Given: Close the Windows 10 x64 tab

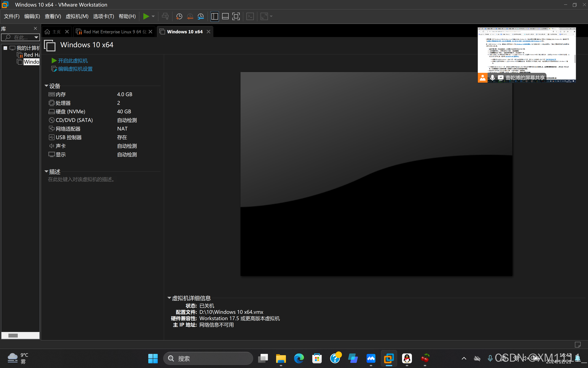Looking at the screenshot, I should tap(208, 32).
